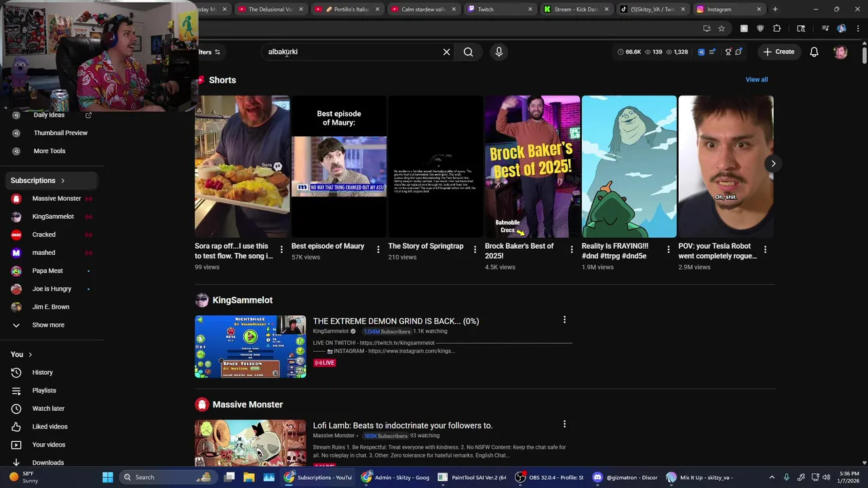Open options for POV Tesla Robot short
Screen dimensions: 868x488
pos(765,249)
